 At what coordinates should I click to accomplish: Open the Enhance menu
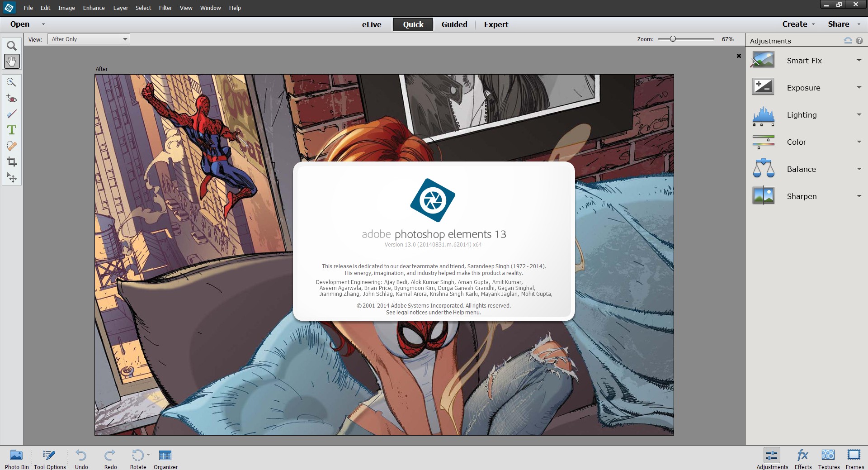click(x=94, y=8)
